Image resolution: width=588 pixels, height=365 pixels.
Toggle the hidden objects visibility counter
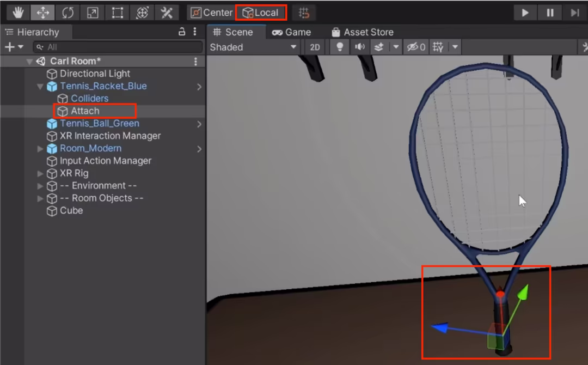[x=416, y=47]
